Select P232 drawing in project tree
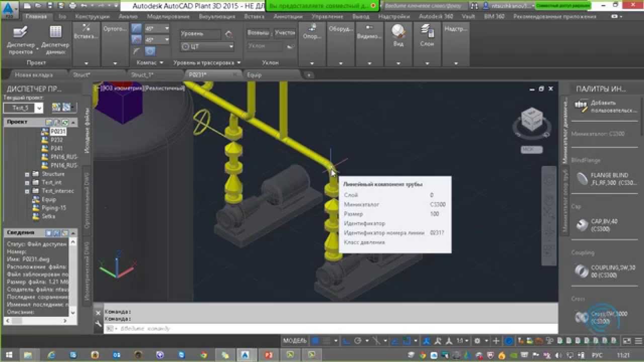The width and height of the screenshot is (644, 362). pos(53,140)
